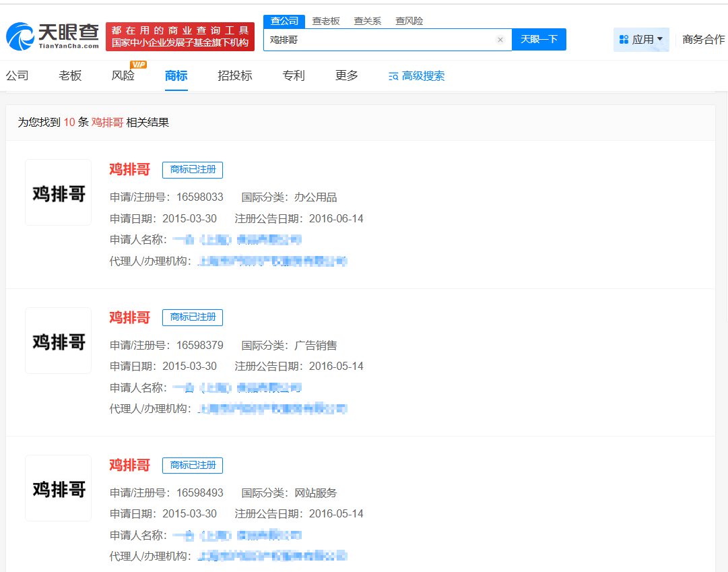Click the first 鸡排哥 trademark thumbnail
This screenshot has height=572, width=728.
(x=58, y=192)
